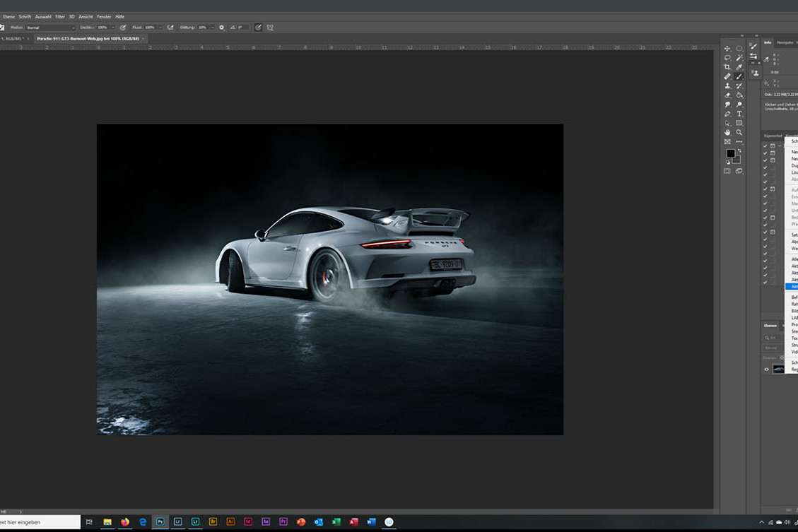798x532 pixels.
Task: Open smoothing options gear
Action: 221,28
